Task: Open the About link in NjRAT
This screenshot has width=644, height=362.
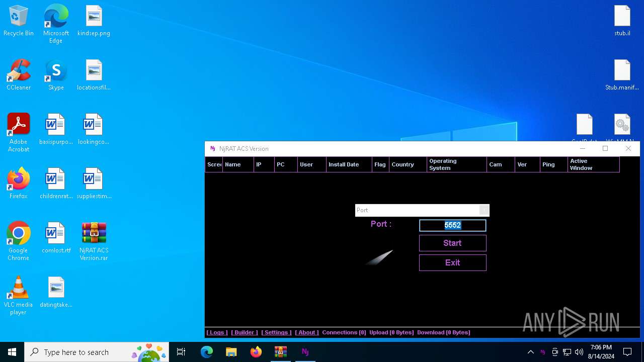Action: 307,332
